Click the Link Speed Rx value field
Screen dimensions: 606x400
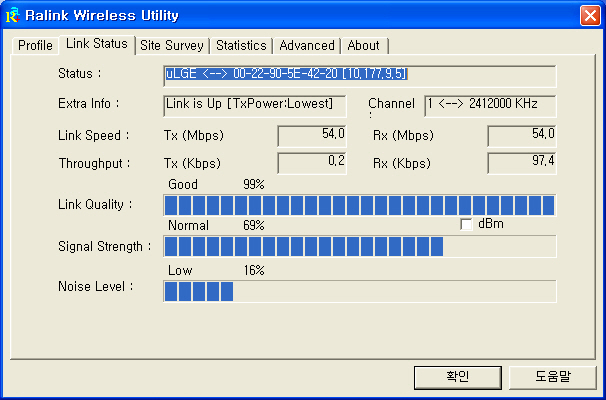tap(521, 135)
